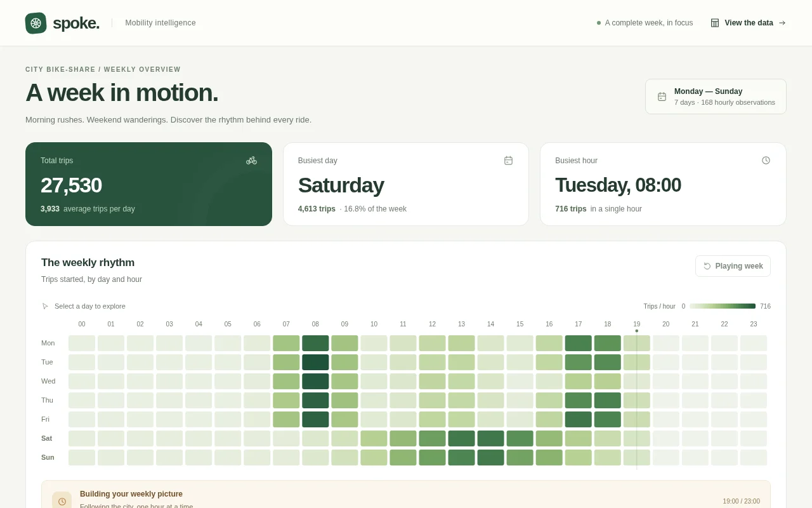Click the Saturday 13:00 heatmap cell
The height and width of the screenshot is (508, 812).
point(461,438)
